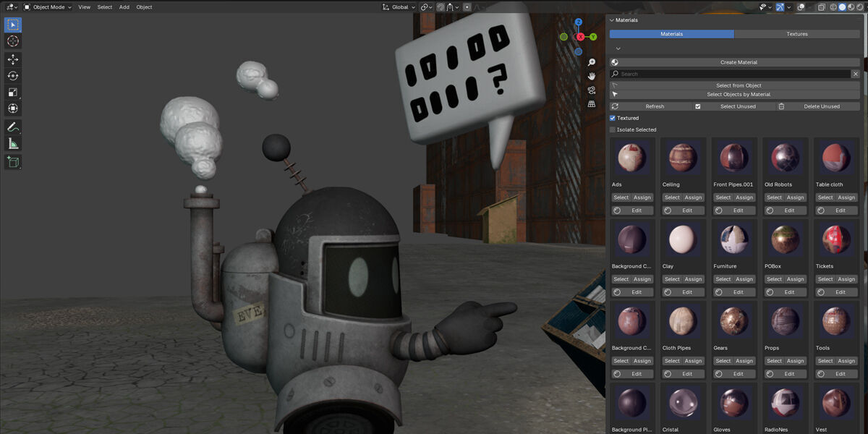Click the pan view hand icon
This screenshot has height=434, width=868.
coord(592,76)
